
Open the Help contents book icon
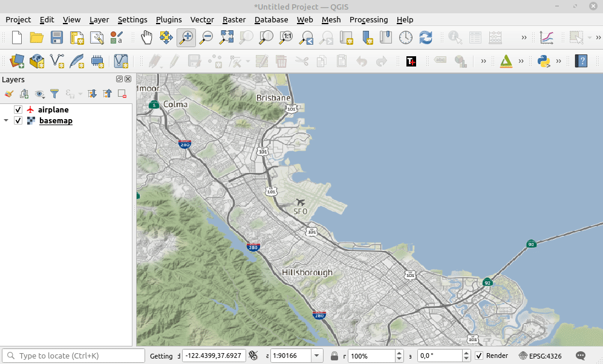(x=581, y=61)
